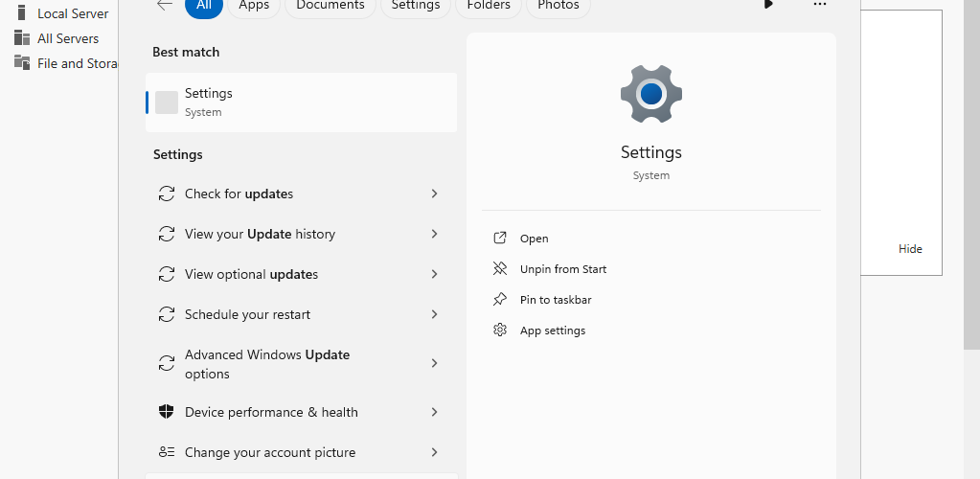Click the File and Storage icon in Server Manager
Screen dimensions: 980x479
(x=22, y=62)
